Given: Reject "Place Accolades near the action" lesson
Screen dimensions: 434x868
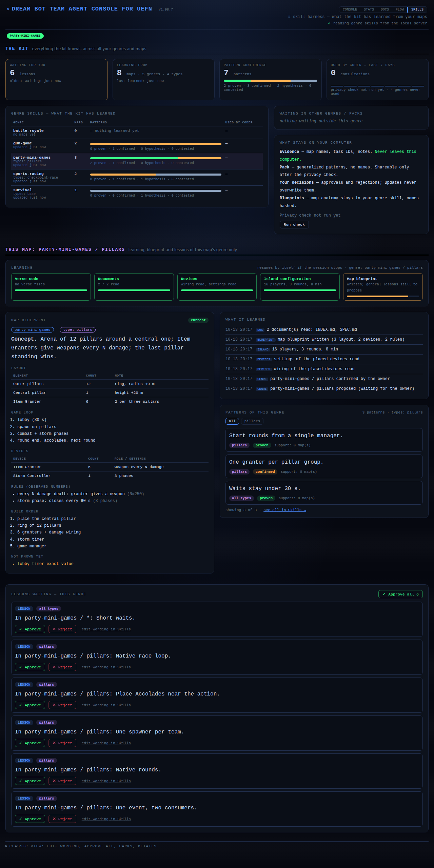Looking at the screenshot, I should [62, 705].
